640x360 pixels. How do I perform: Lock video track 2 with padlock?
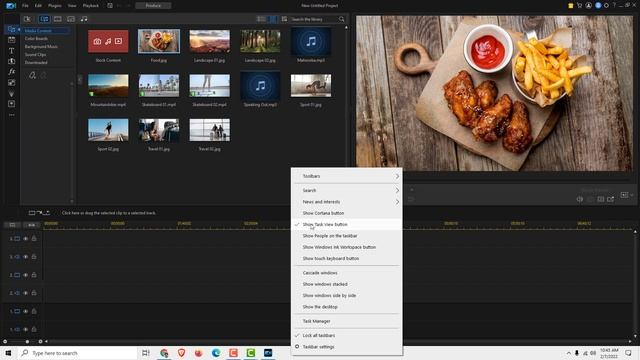(x=34, y=275)
